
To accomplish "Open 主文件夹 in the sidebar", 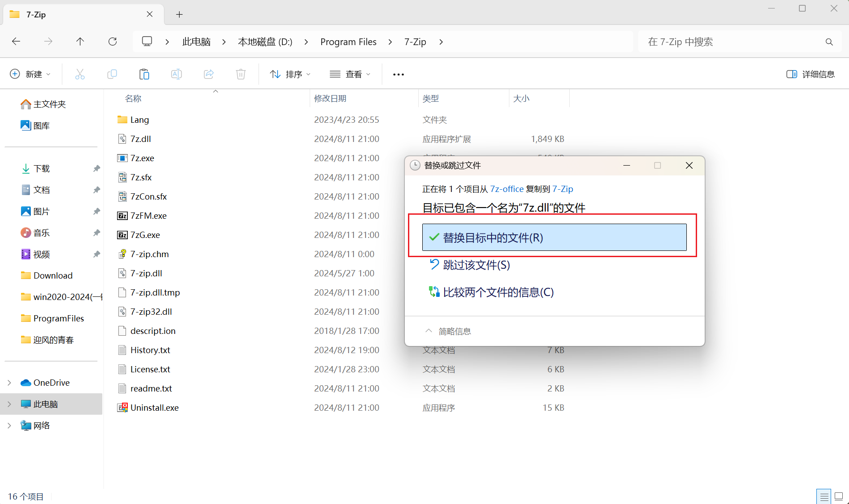I will [x=43, y=104].
